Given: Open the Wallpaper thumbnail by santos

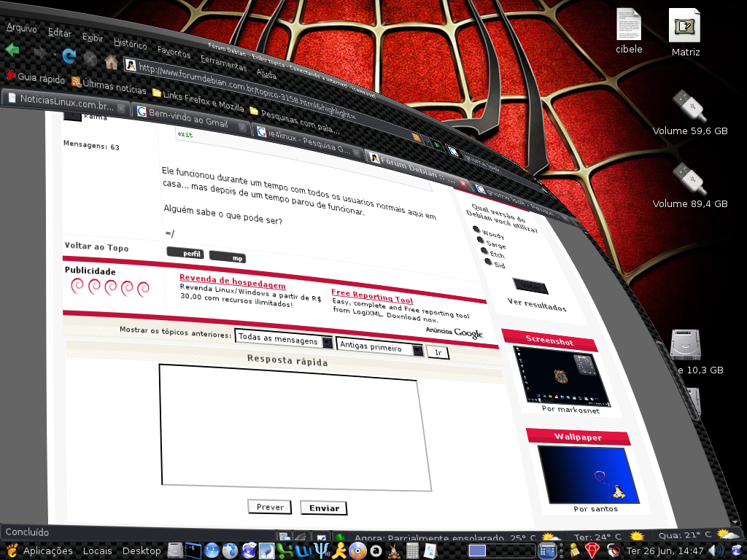Looking at the screenshot, I should 588,474.
